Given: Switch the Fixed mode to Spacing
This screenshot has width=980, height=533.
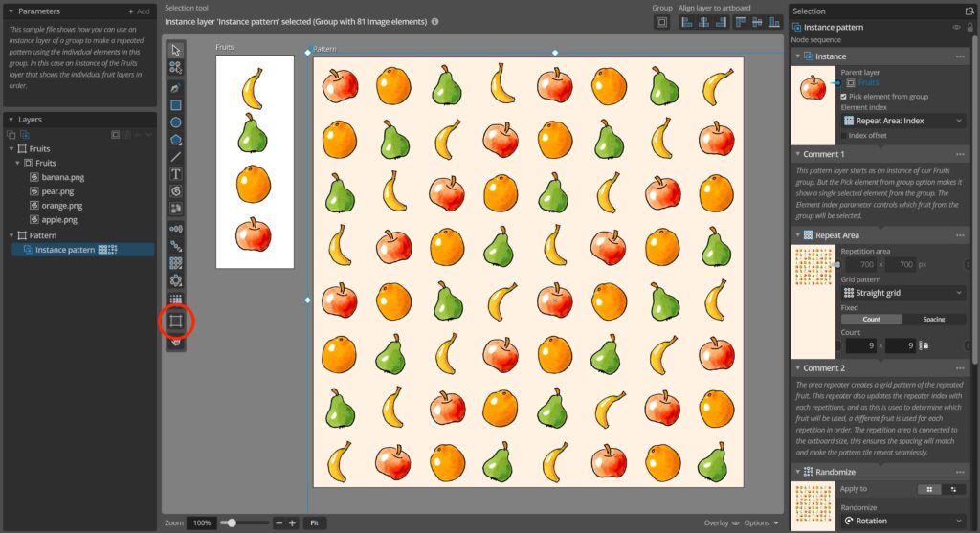Looking at the screenshot, I should pyautogui.click(x=933, y=320).
